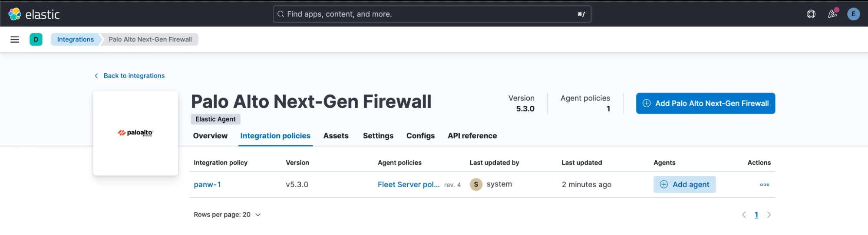Open the Fleet Server policy link
868x235 pixels.
click(409, 185)
